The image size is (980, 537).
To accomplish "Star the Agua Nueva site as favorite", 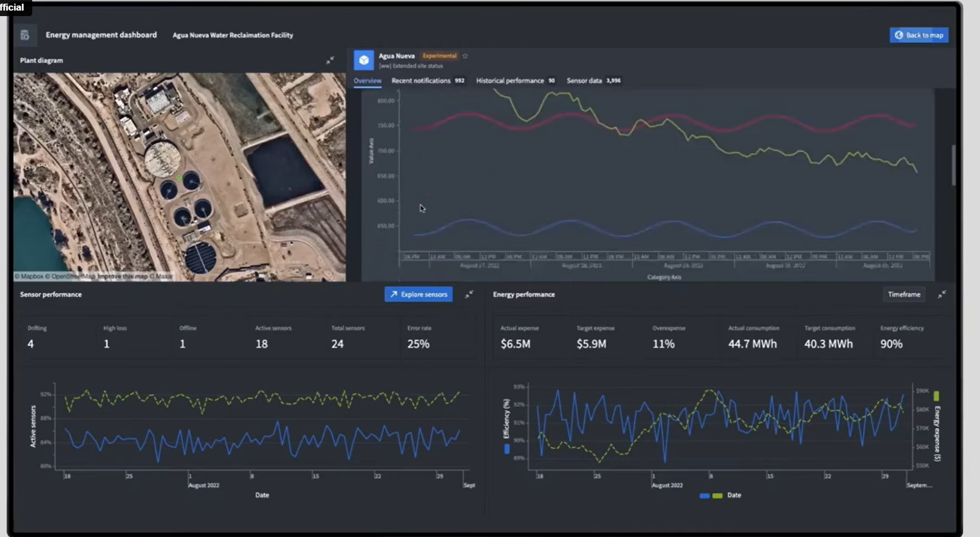I will 465,56.
